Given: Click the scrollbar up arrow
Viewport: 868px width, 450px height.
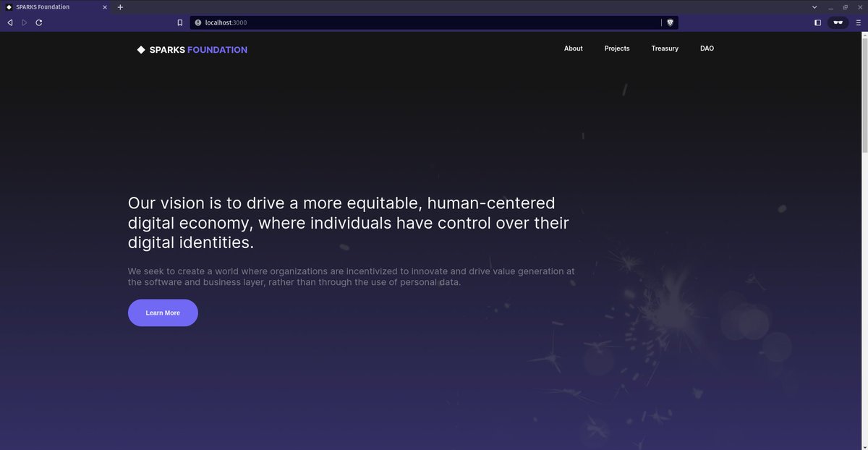Looking at the screenshot, I should click(865, 34).
